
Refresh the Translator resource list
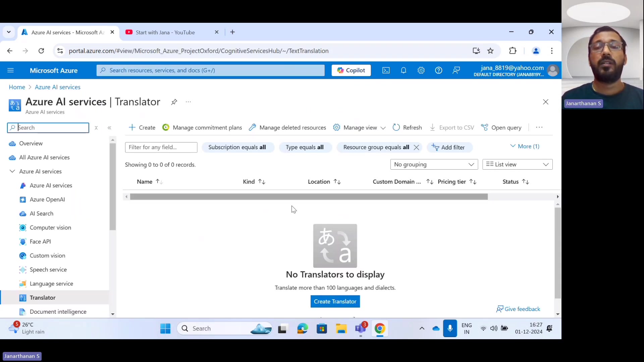pos(407,127)
